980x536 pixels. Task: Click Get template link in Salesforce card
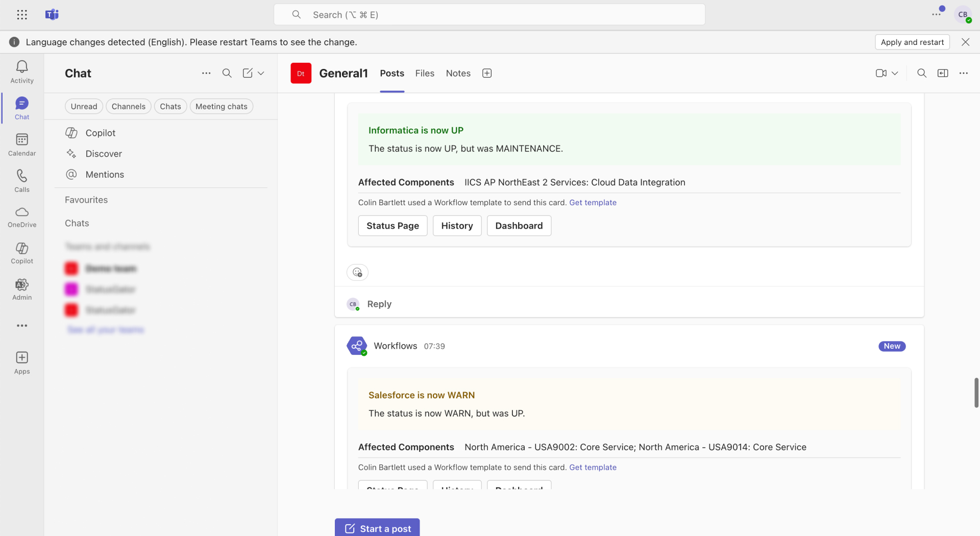[x=593, y=467]
